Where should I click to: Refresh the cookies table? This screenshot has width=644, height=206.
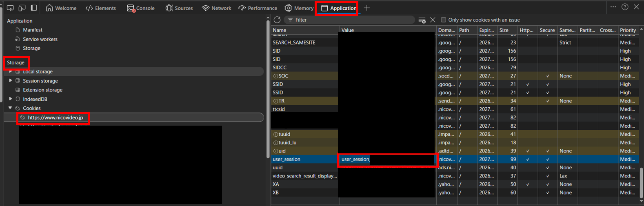pos(277,20)
